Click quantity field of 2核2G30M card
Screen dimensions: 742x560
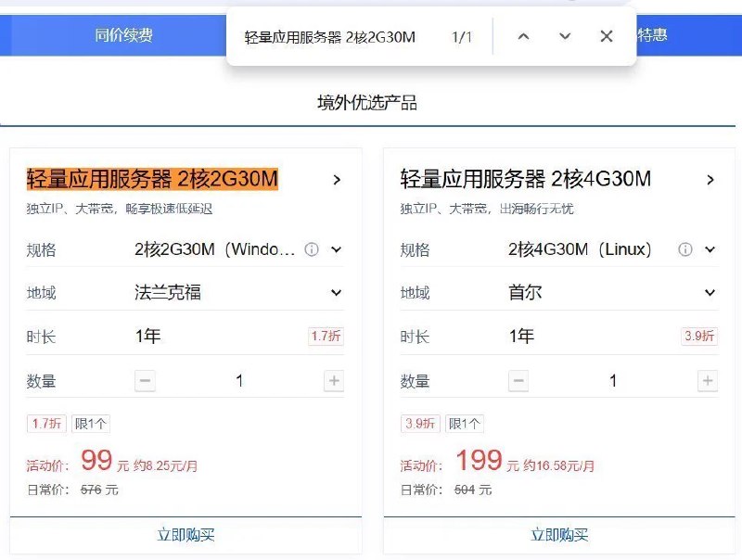(x=239, y=381)
